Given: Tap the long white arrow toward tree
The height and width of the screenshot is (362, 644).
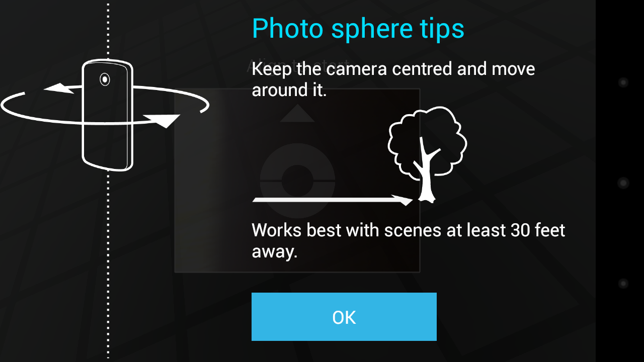Looking at the screenshot, I should coord(333,200).
